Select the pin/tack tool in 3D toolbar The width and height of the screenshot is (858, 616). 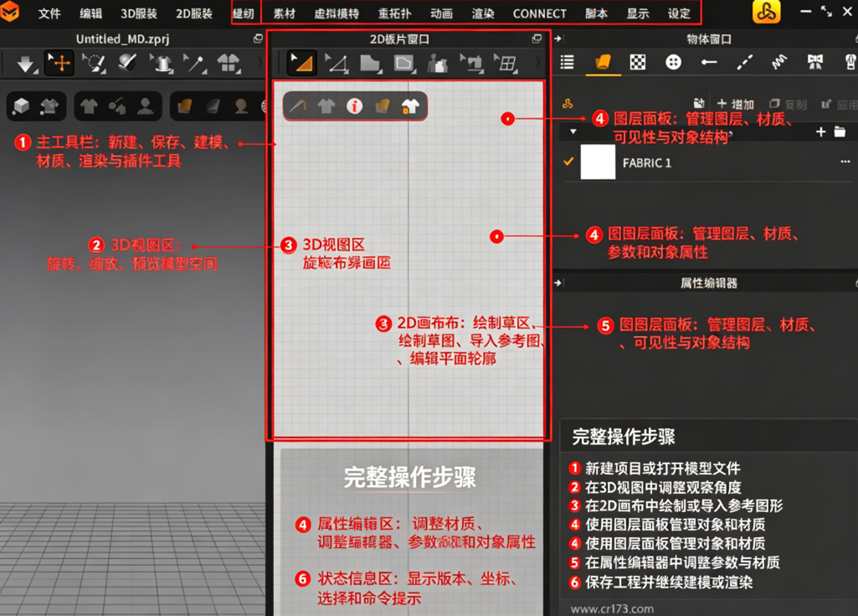[x=195, y=64]
